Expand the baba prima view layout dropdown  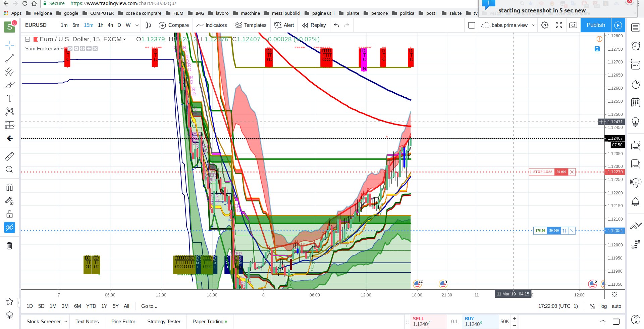coord(534,25)
